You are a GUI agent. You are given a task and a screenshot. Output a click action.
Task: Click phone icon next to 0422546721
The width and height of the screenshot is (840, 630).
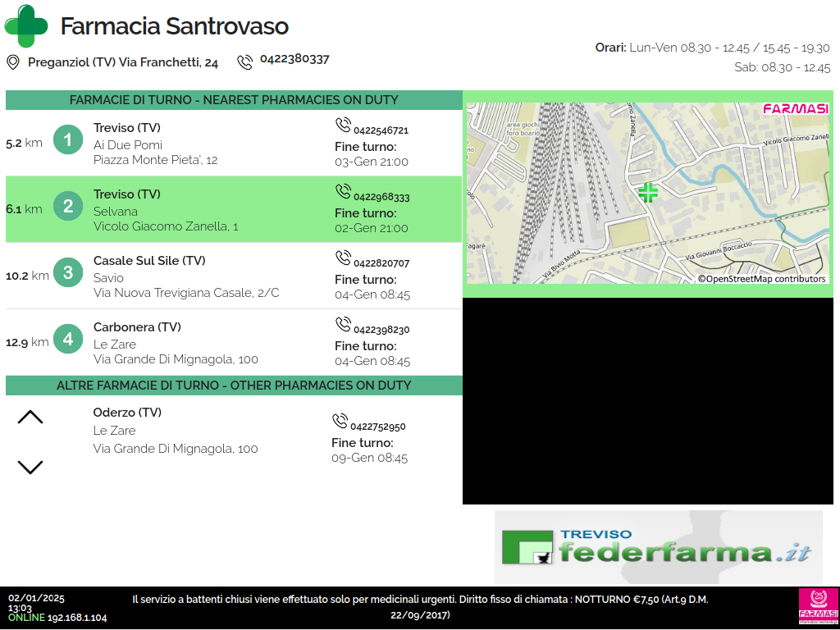coord(343,126)
